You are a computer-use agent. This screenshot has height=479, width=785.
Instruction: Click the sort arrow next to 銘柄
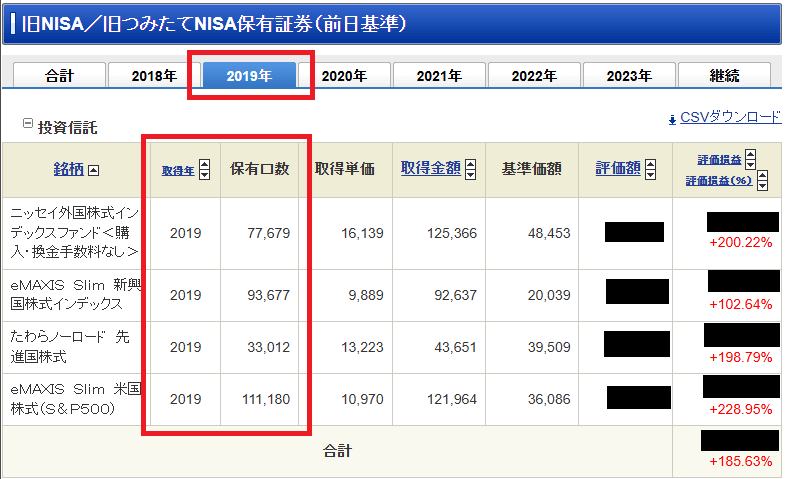(94, 170)
